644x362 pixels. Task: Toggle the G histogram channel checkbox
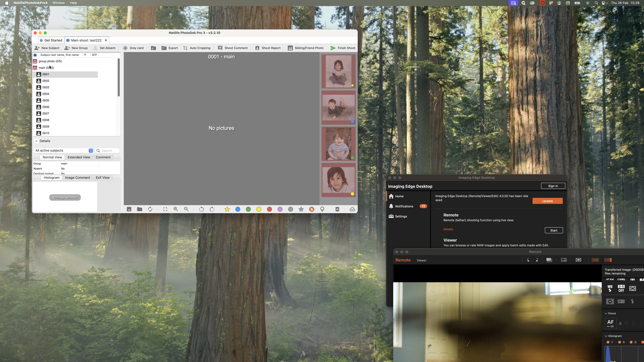(x=631, y=342)
